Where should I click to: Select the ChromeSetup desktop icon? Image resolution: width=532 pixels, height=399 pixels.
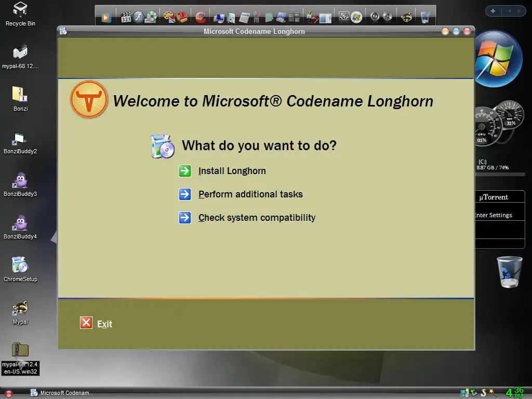tap(20, 270)
